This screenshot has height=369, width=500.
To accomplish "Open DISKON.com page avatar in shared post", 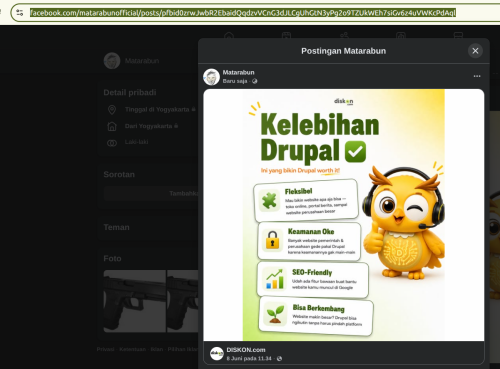I will tap(217, 354).
